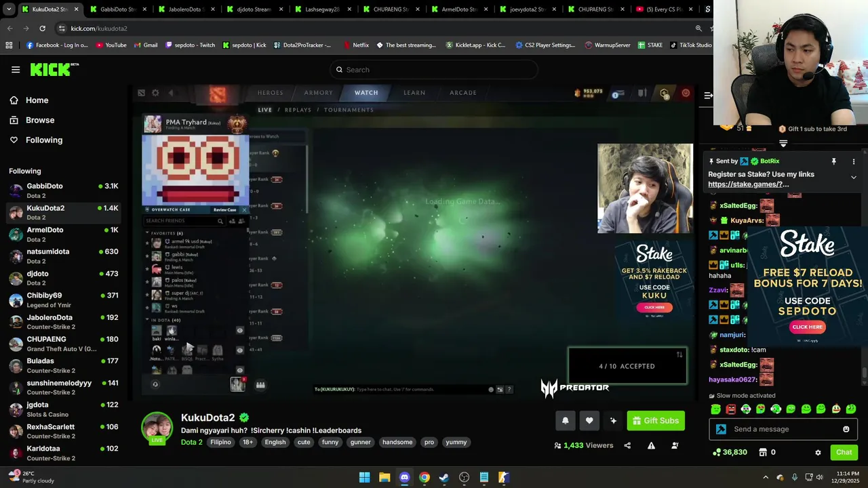
Task: Open chat settings with the gear icon
Action: (818, 452)
